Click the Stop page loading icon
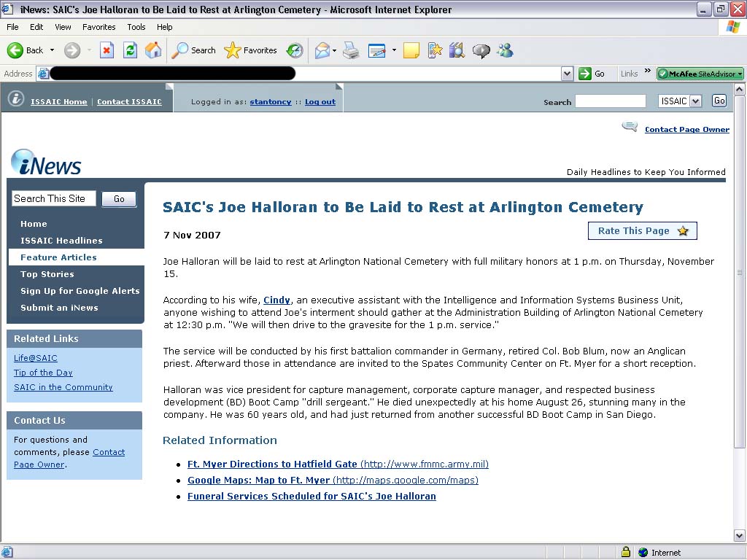The height and width of the screenshot is (560, 747). (107, 50)
